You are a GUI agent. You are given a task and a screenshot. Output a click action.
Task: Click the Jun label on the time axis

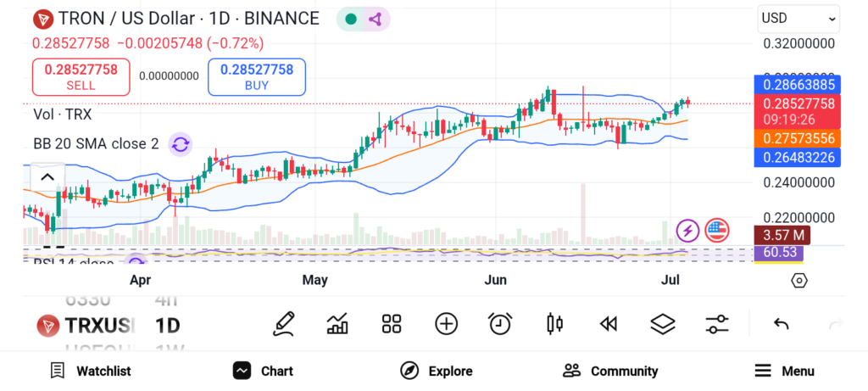pos(495,281)
